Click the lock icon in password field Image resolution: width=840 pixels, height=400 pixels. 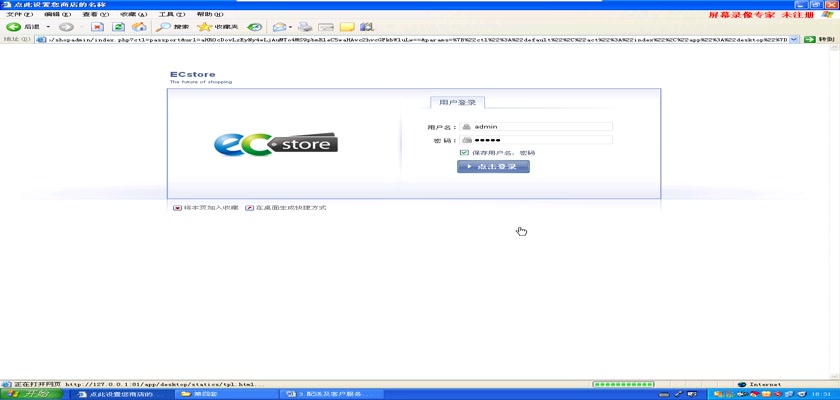pyautogui.click(x=467, y=140)
